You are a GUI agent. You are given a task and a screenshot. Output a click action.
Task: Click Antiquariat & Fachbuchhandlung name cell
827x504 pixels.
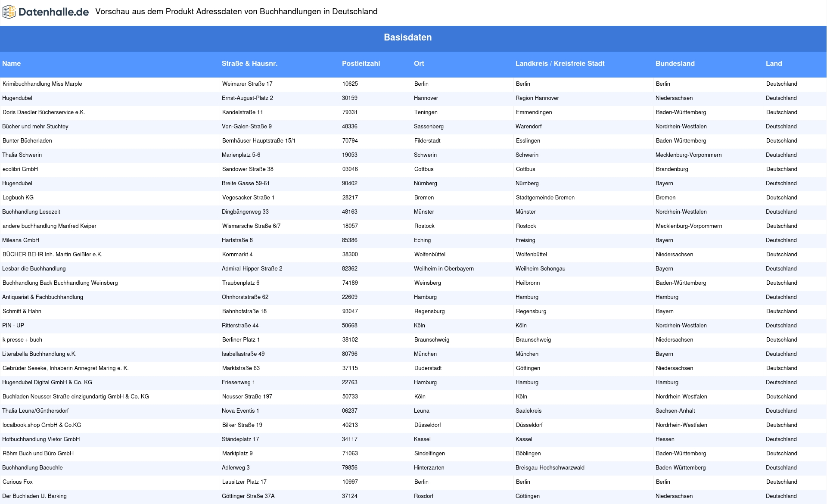43,297
